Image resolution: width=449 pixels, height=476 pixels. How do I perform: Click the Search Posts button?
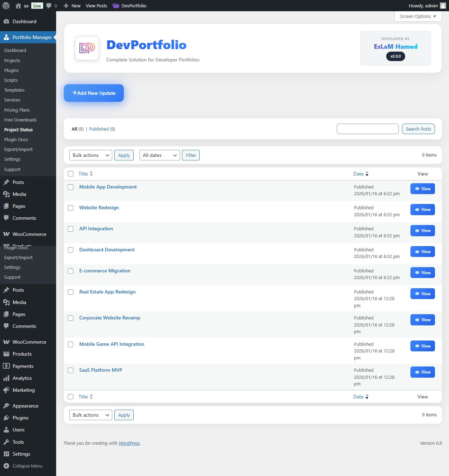tap(418, 129)
